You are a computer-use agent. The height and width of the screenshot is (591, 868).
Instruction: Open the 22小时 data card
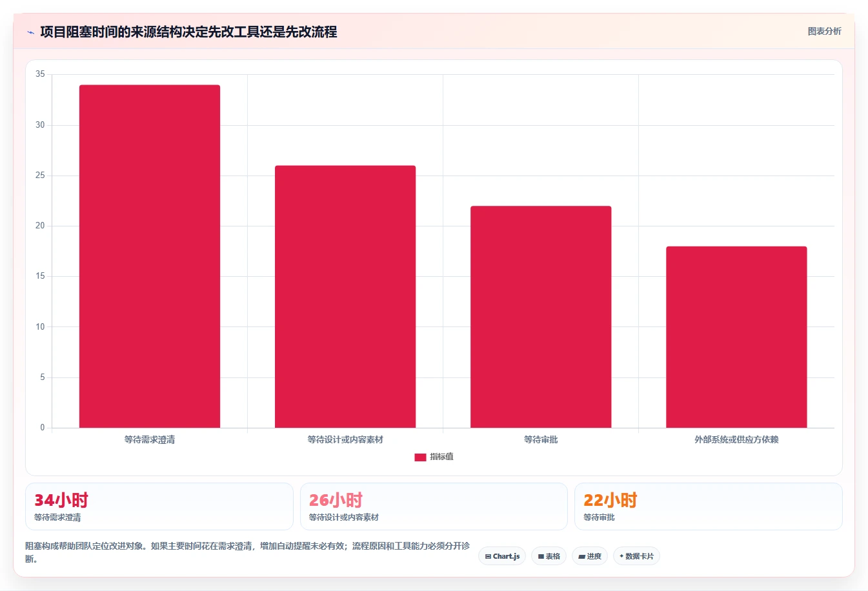[x=709, y=506]
